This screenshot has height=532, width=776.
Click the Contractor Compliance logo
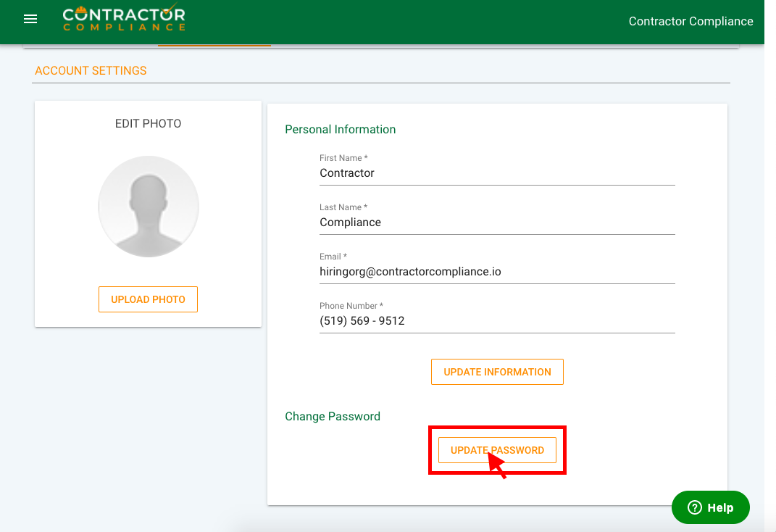coord(124,20)
